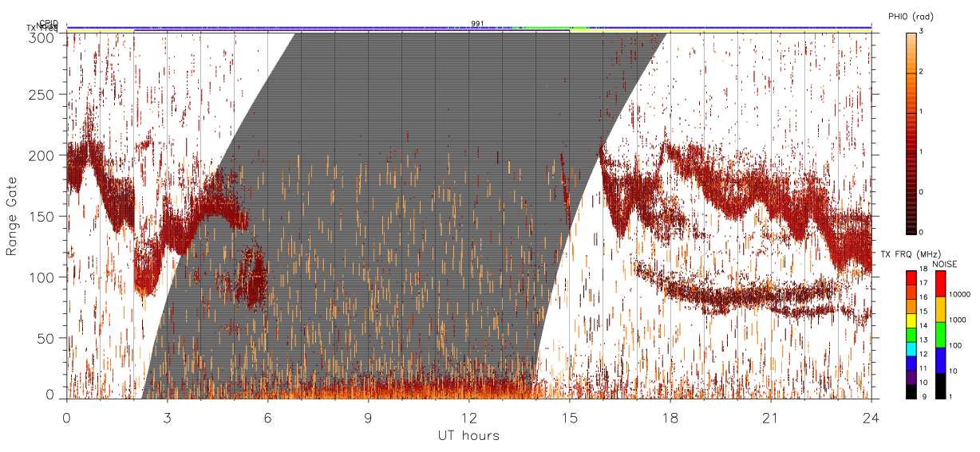
Task: Click the '18' tick label on UT hours axis
Action: (670, 417)
